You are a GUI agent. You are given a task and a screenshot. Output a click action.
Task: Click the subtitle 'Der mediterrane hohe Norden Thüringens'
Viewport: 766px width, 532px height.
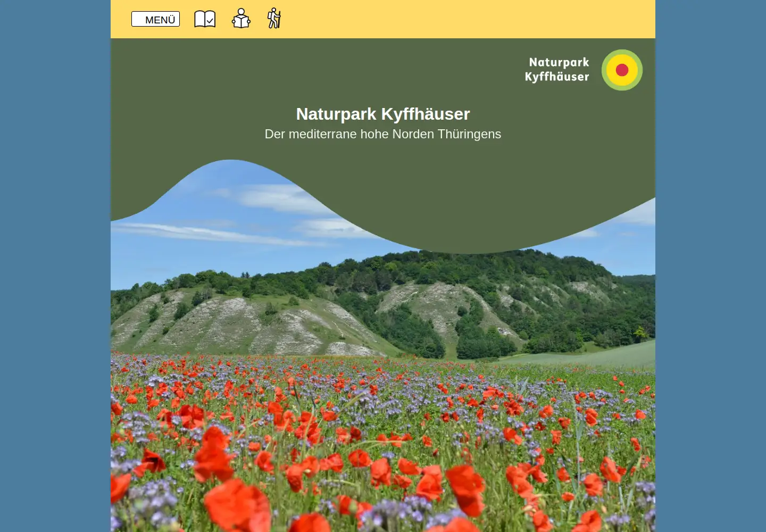pos(383,134)
